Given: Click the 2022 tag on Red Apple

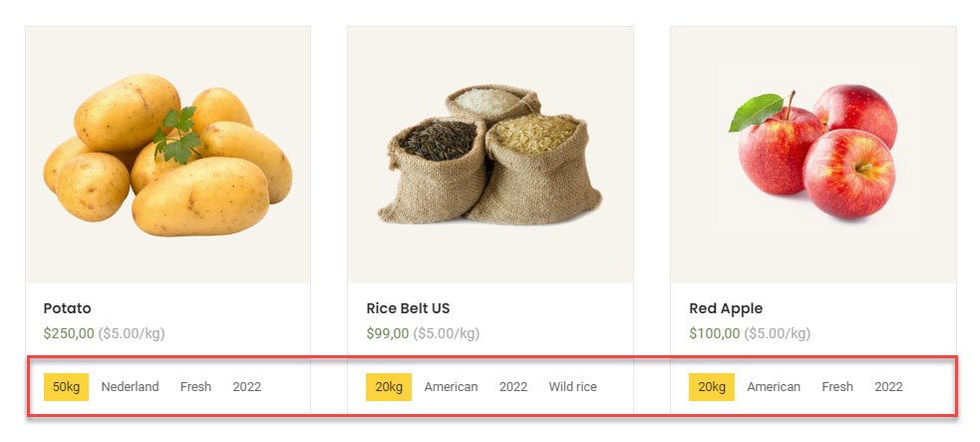Looking at the screenshot, I should point(888,387).
